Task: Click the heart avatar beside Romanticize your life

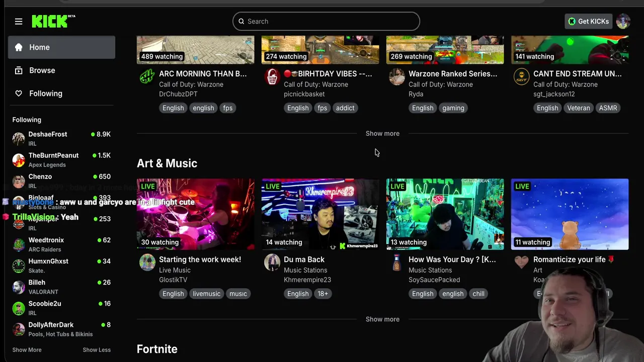Action: pos(522,262)
